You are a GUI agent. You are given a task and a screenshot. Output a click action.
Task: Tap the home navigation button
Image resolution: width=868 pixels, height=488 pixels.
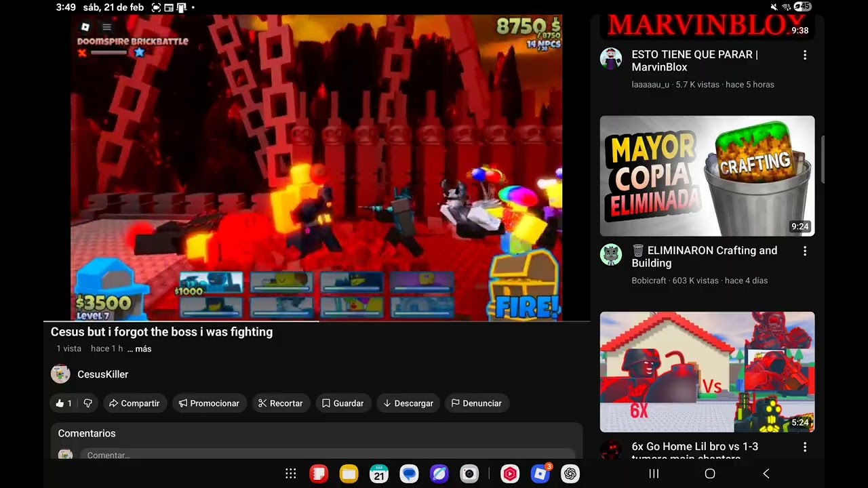coord(710,474)
